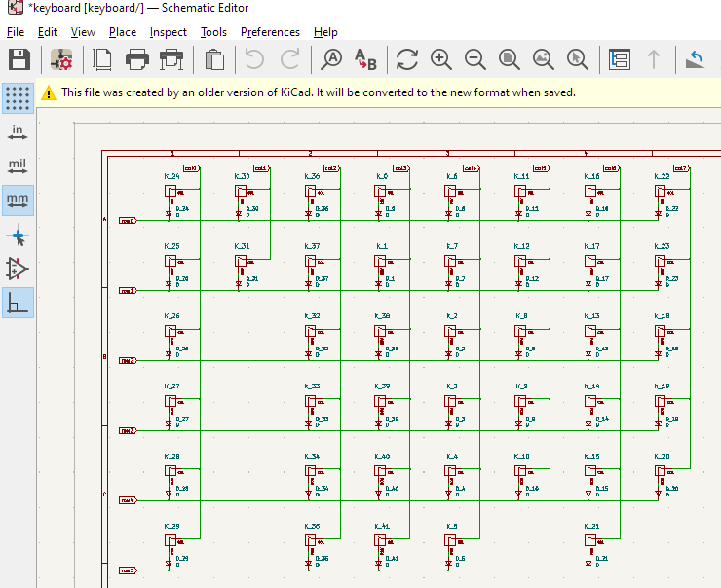The height and width of the screenshot is (588, 721).
Task: Click the Undo arrow icon
Action: pyautogui.click(x=254, y=59)
